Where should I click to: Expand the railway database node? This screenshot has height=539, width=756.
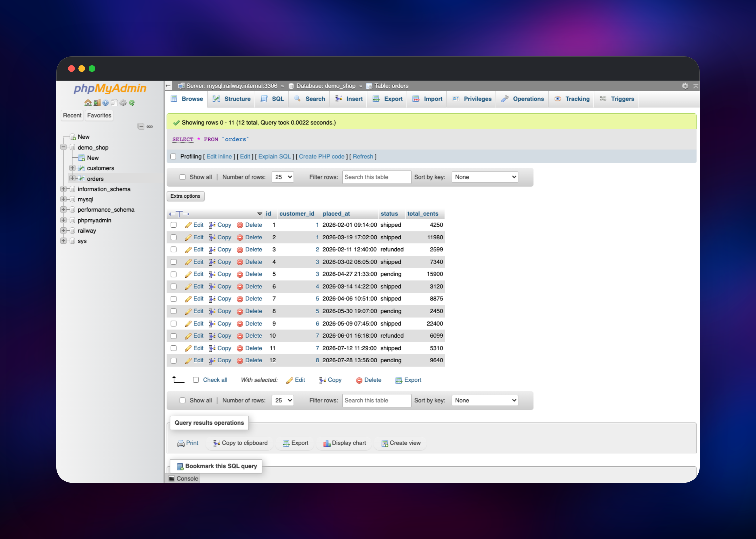(x=63, y=230)
